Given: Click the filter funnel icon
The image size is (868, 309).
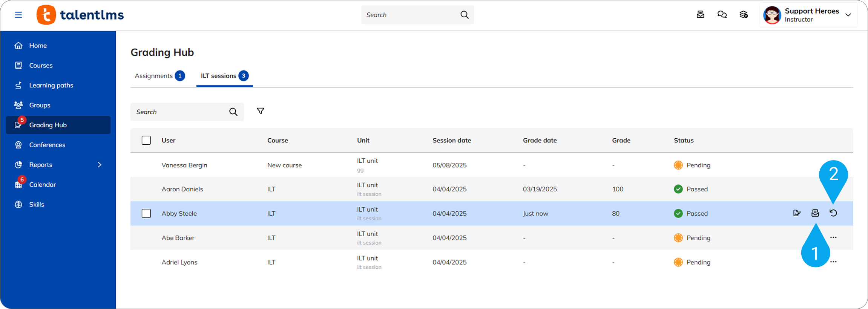Looking at the screenshot, I should coord(260,111).
